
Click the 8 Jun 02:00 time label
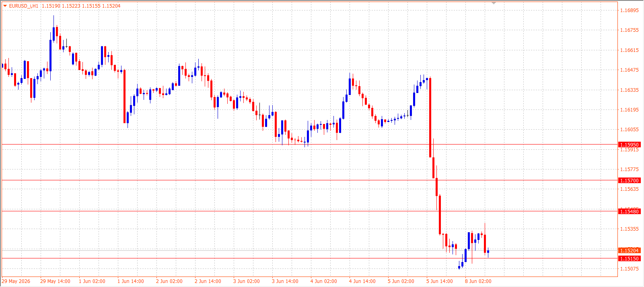point(478,281)
